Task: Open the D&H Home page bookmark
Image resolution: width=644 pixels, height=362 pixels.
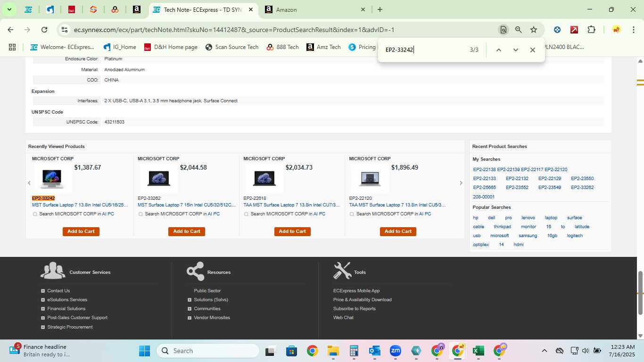Action: tap(171, 47)
